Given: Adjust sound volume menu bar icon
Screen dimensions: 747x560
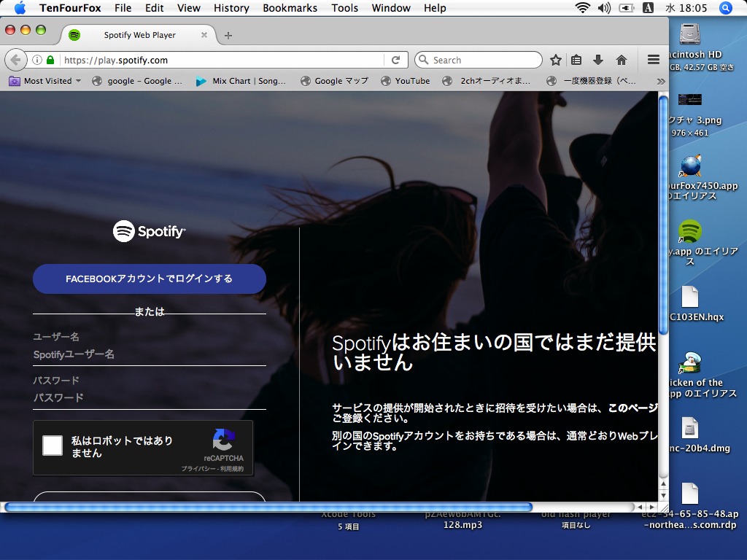Looking at the screenshot, I should [x=604, y=8].
